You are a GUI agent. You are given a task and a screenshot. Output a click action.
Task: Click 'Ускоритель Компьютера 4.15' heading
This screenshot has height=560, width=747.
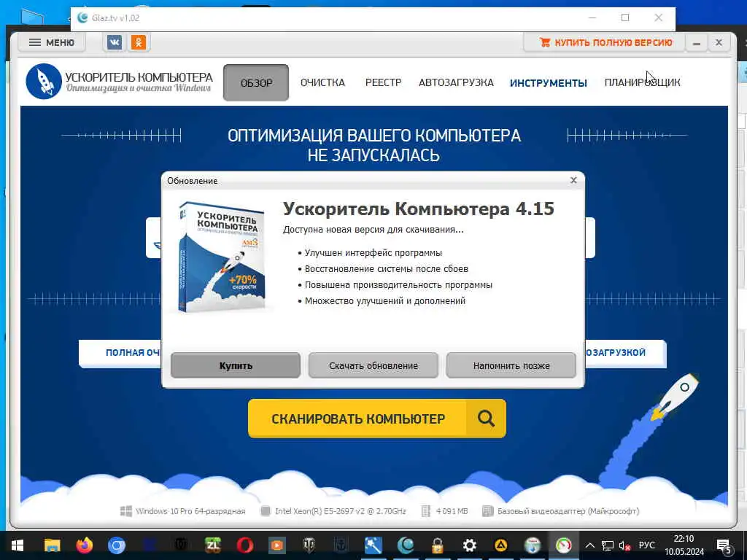[x=418, y=209]
